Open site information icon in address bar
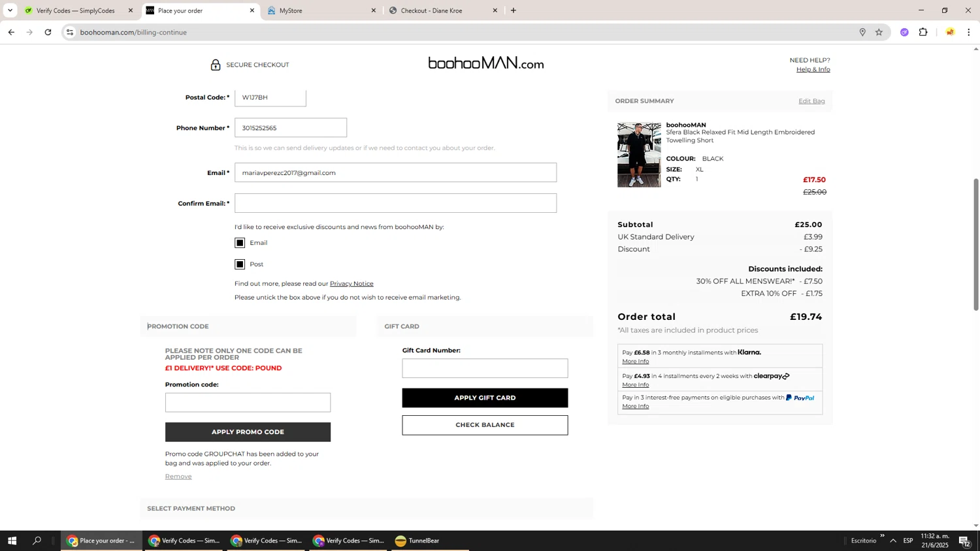Viewport: 980px width, 551px height. point(70,32)
